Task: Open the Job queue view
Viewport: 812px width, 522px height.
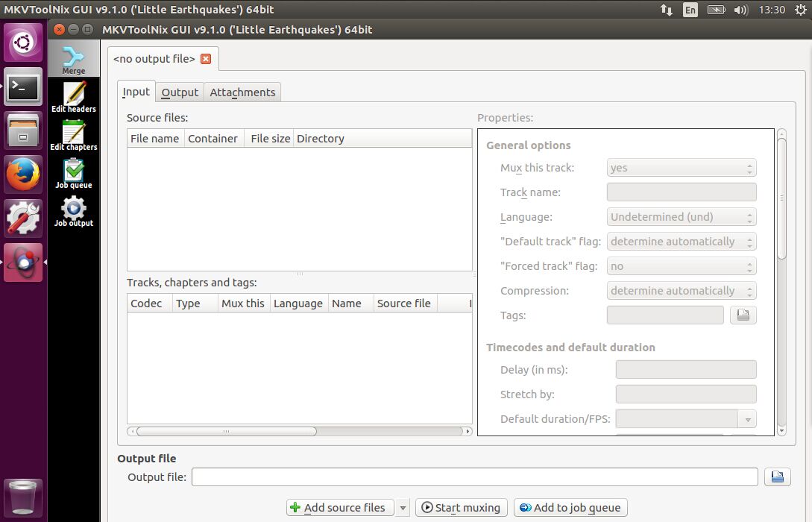Action: (74, 174)
